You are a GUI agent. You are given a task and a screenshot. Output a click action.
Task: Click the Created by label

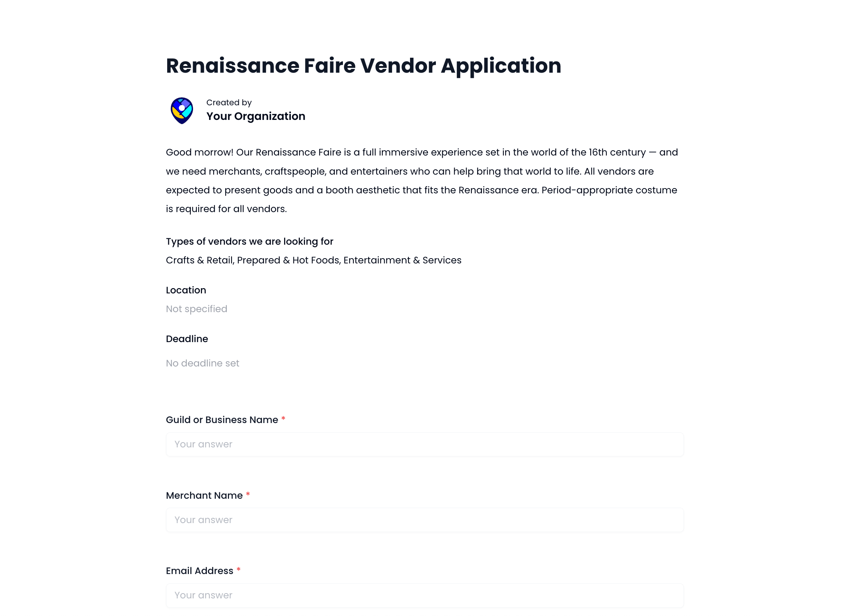229,102
